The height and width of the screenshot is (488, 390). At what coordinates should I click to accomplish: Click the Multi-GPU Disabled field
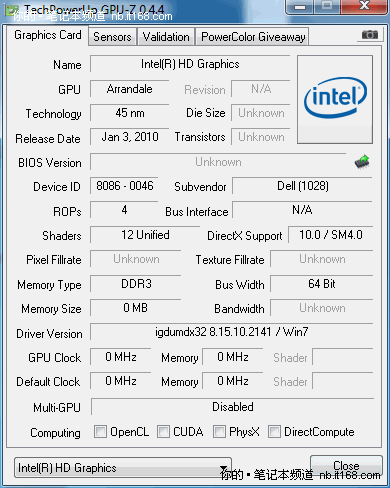tap(232, 407)
